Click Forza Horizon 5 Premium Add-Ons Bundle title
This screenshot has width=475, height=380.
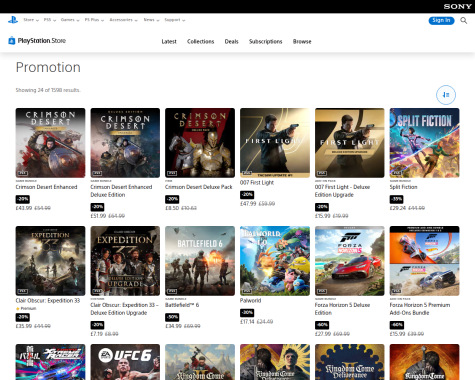(420, 309)
